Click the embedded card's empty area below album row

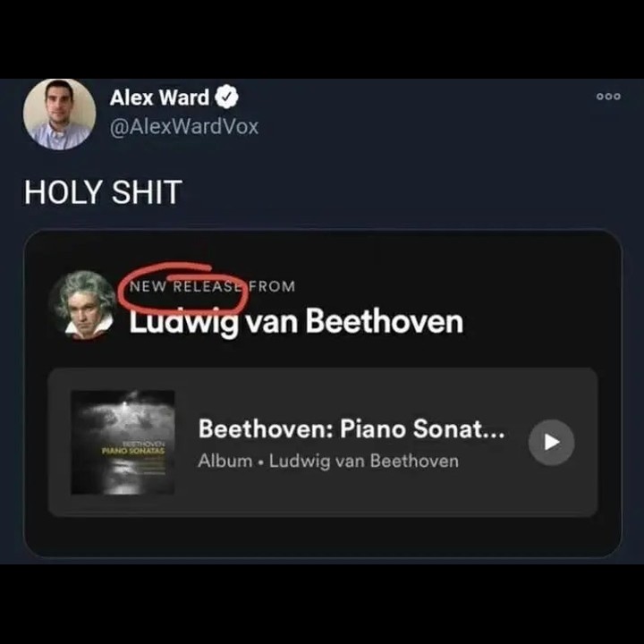323,537
